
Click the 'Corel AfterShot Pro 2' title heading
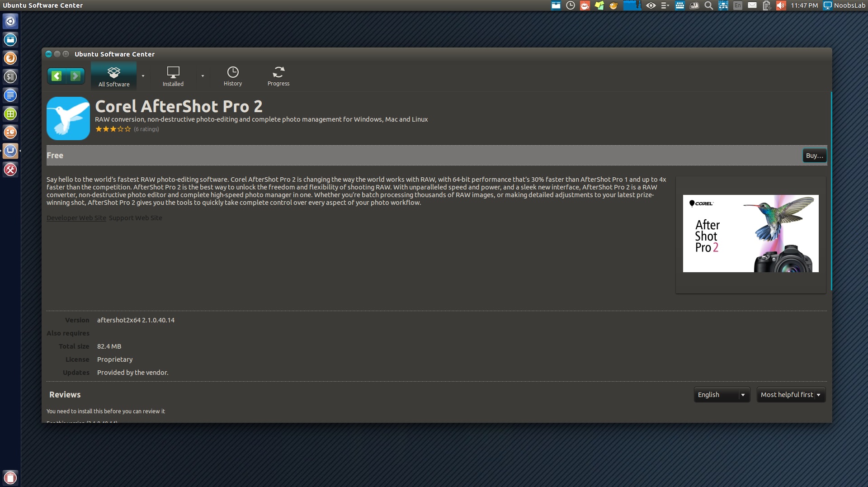tap(179, 106)
